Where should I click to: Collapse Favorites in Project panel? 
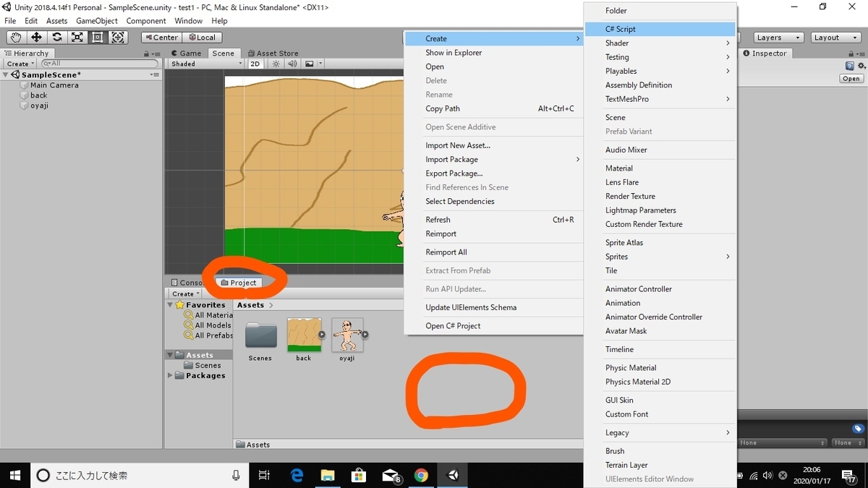tap(171, 305)
